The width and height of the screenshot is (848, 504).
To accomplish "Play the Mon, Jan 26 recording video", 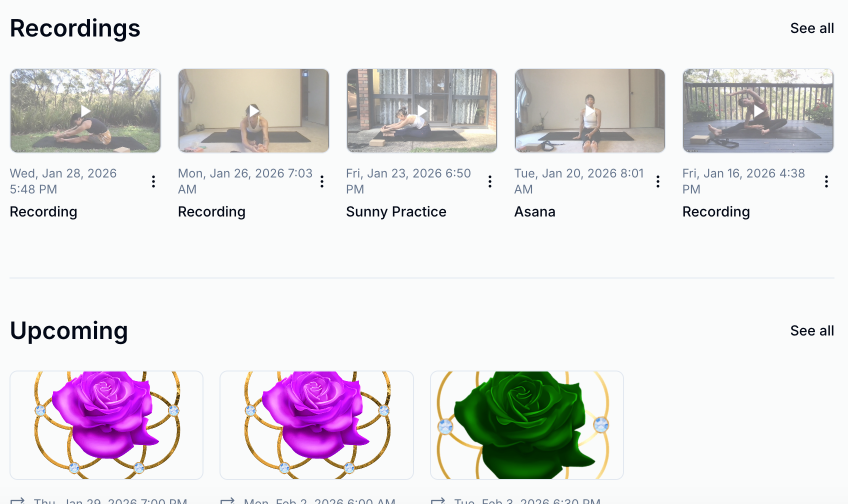I will (x=253, y=110).
